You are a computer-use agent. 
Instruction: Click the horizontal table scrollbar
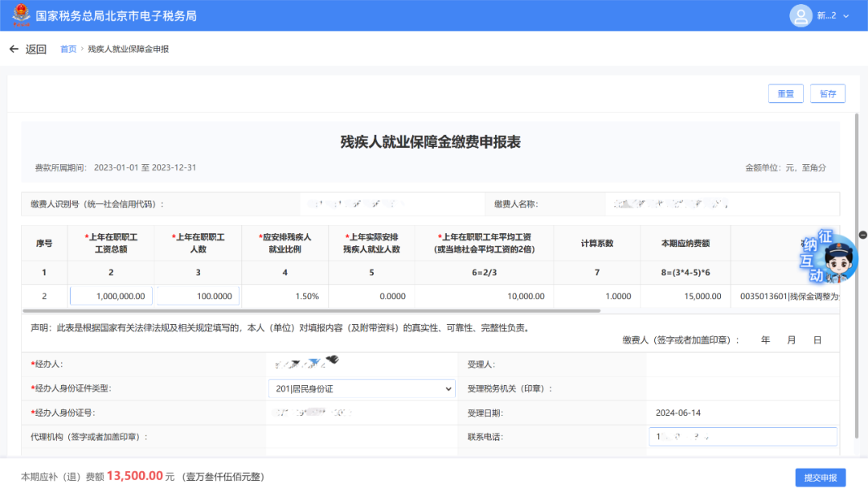pos(312,310)
